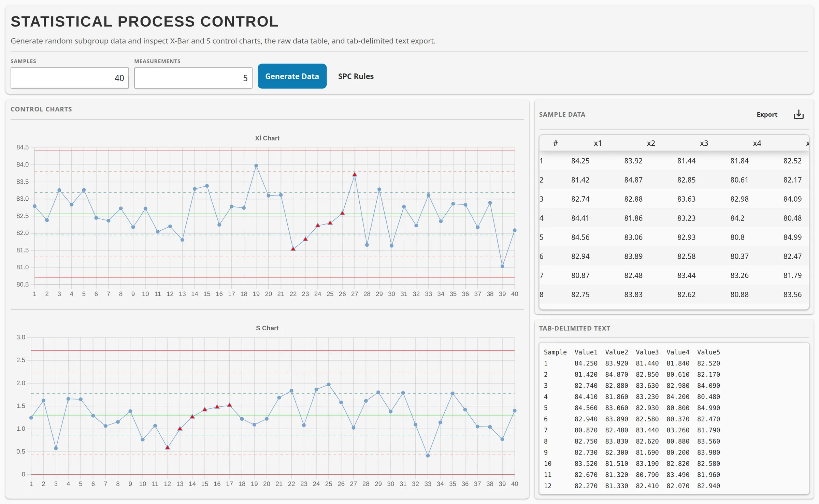Click red triangle at sample 17 on S chart

click(x=229, y=405)
